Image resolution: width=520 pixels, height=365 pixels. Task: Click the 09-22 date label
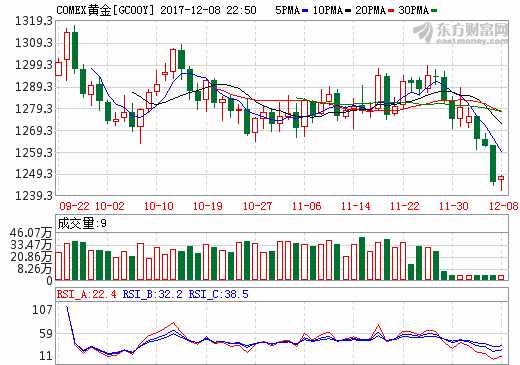(x=74, y=206)
